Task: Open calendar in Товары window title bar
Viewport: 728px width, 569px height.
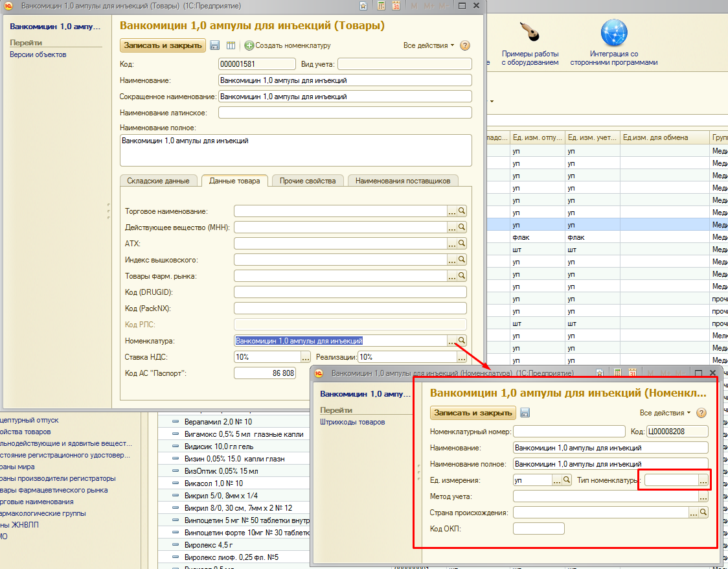Action: click(x=396, y=6)
